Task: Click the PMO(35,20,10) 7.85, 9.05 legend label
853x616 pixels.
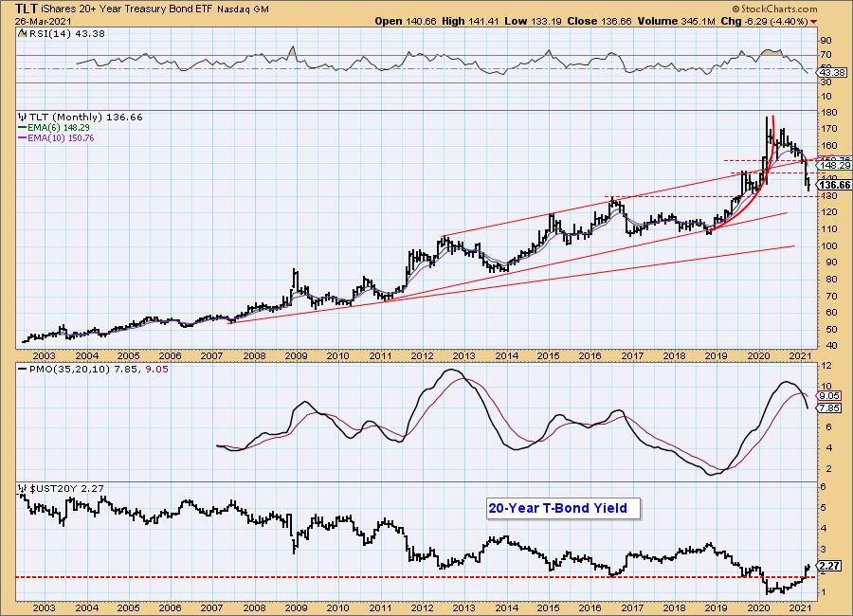Action: point(99,369)
